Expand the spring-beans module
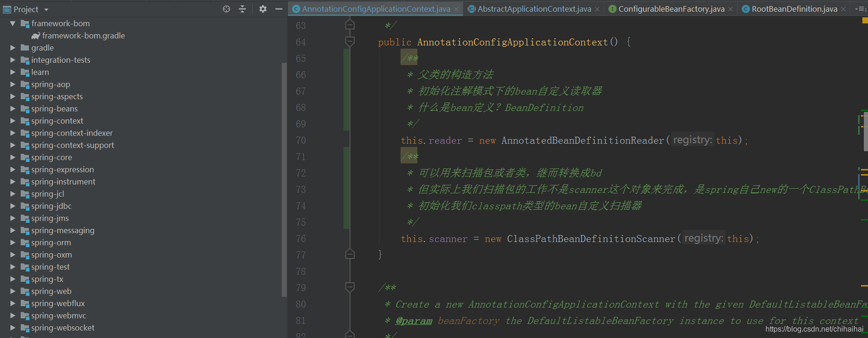Viewport: 868px width, 338px height. point(13,109)
